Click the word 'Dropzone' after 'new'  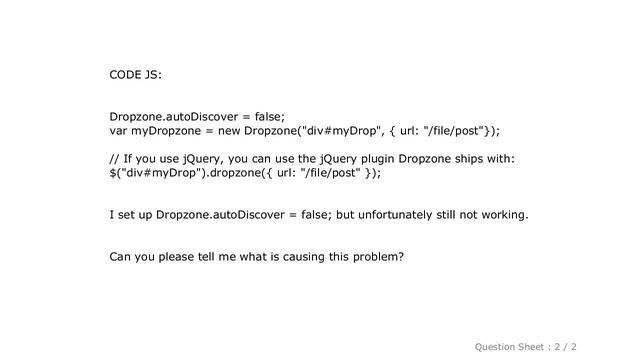(x=271, y=131)
